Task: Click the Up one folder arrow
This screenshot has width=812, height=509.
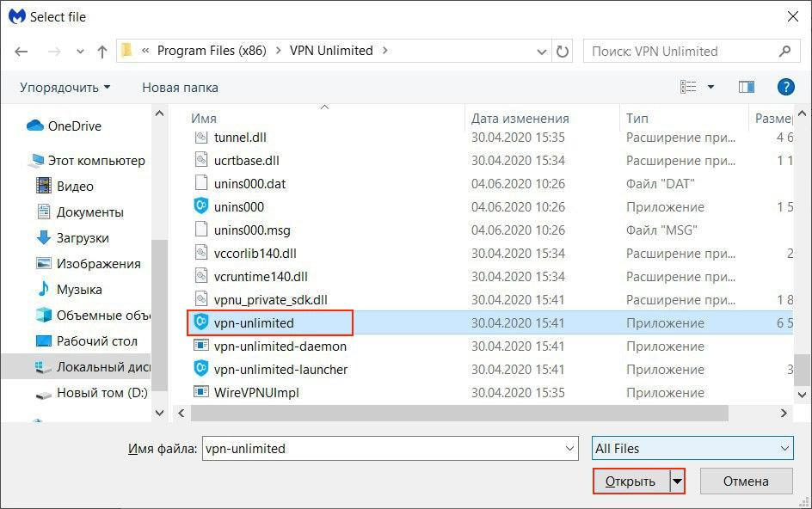Action: 102,52
